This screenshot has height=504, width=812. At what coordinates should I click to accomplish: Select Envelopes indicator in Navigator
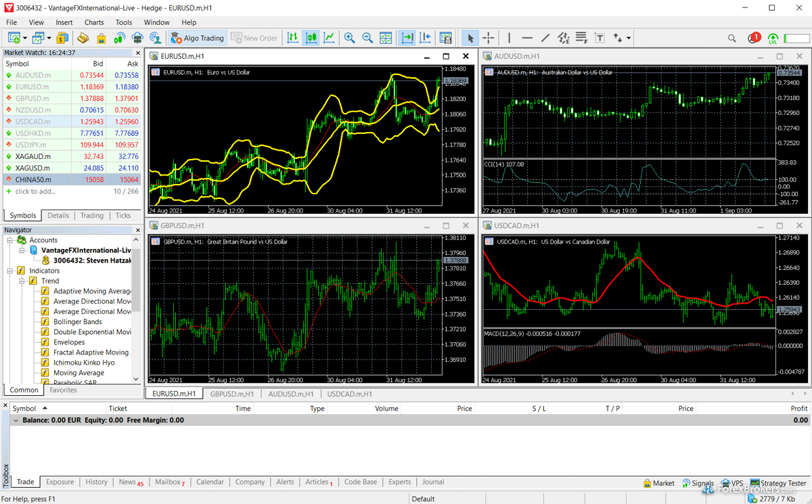69,342
